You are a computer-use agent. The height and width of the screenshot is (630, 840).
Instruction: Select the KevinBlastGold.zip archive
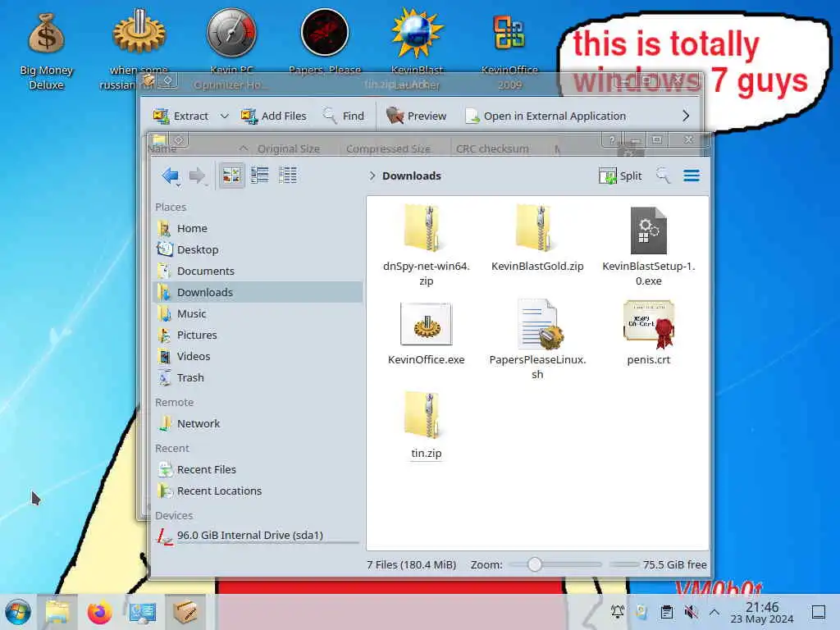pos(537,239)
